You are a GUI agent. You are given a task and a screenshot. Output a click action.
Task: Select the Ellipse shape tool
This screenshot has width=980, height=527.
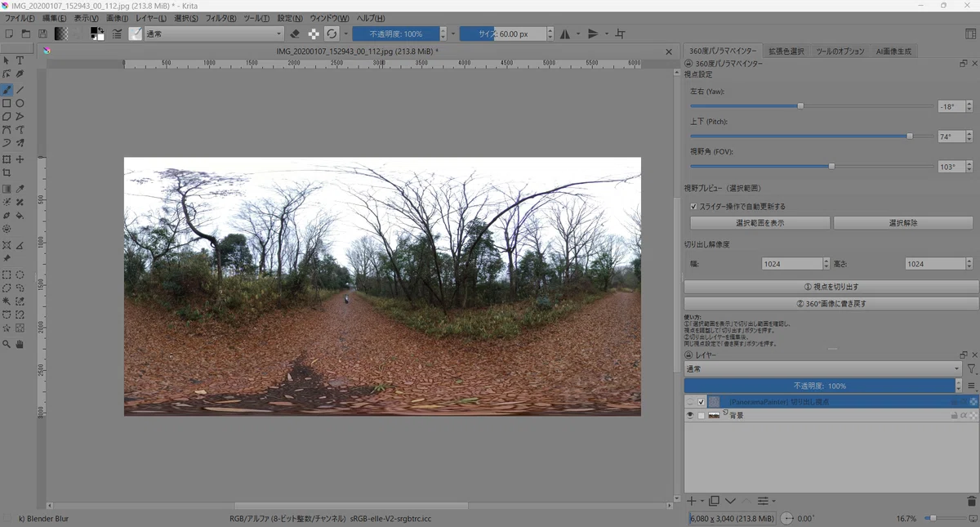pos(20,104)
